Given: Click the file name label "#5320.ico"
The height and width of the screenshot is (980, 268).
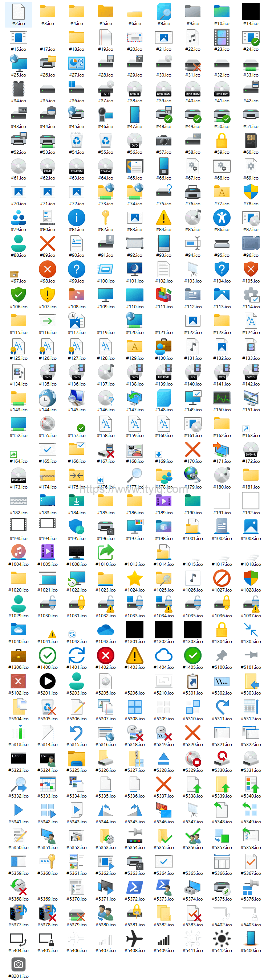Looking at the screenshot, I should [192, 745].
